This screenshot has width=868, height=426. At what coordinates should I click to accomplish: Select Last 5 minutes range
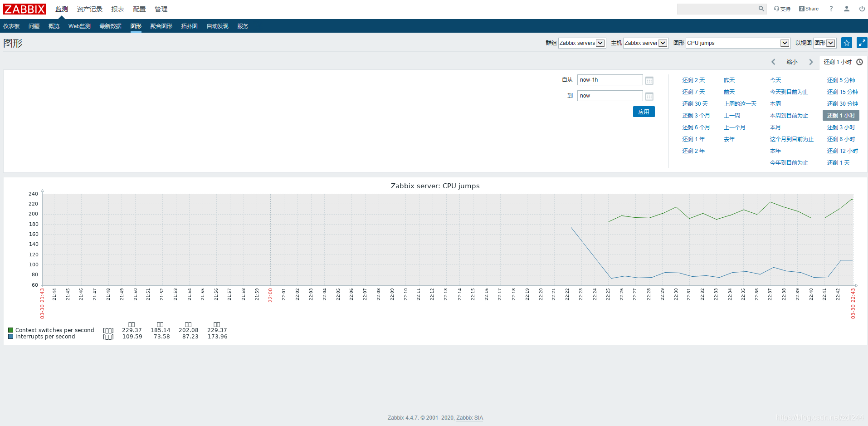click(x=841, y=80)
